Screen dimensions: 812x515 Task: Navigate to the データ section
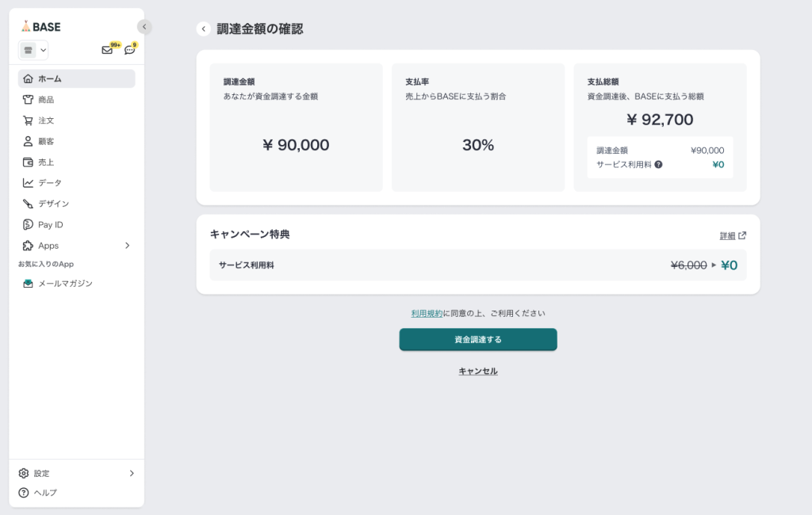49,182
